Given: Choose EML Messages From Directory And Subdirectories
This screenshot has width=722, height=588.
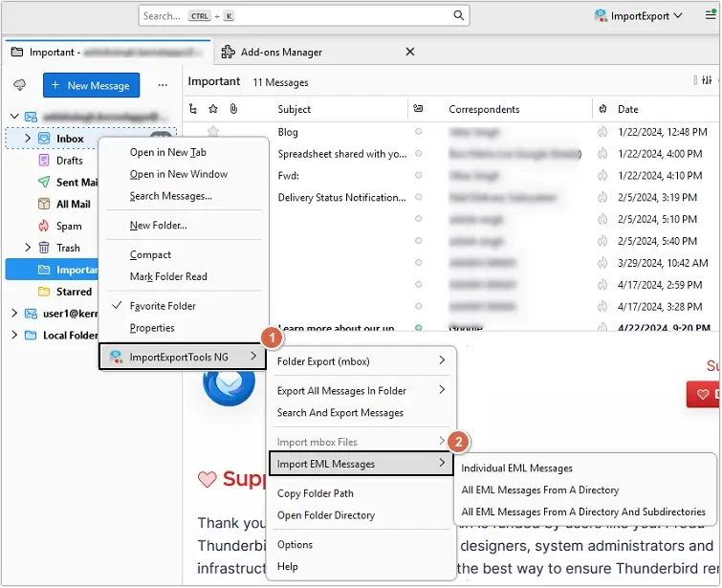Looking at the screenshot, I should [585, 512].
